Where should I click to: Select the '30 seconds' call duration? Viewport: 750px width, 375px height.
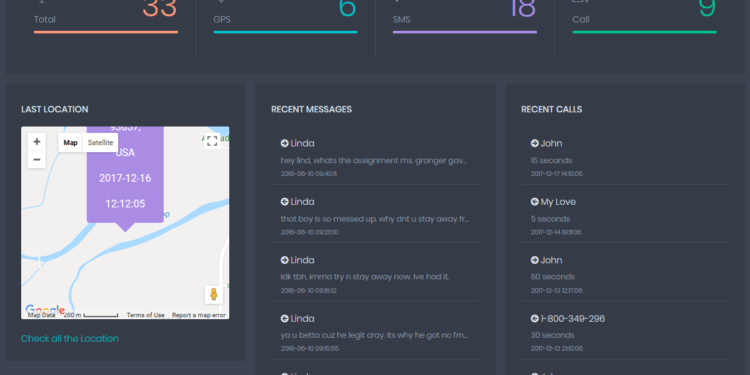(x=553, y=335)
